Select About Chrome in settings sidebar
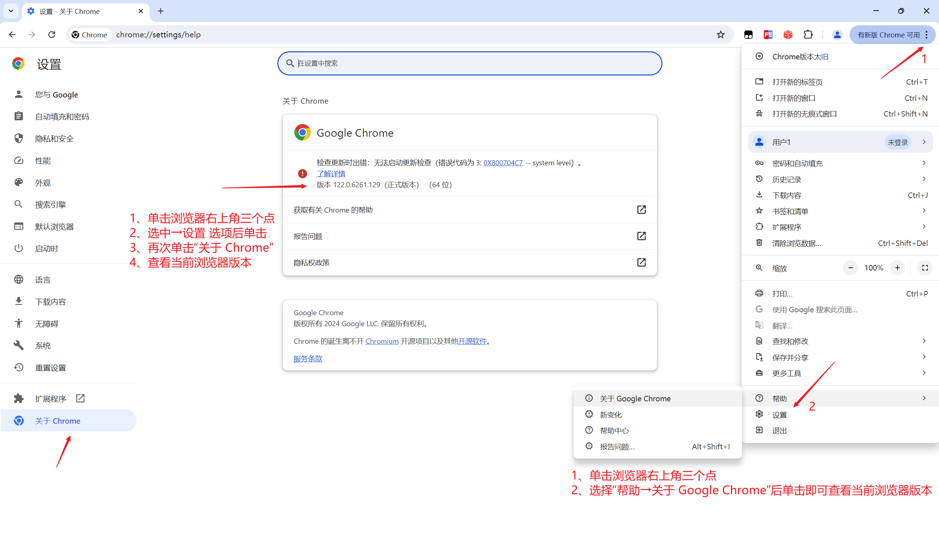 coord(68,420)
